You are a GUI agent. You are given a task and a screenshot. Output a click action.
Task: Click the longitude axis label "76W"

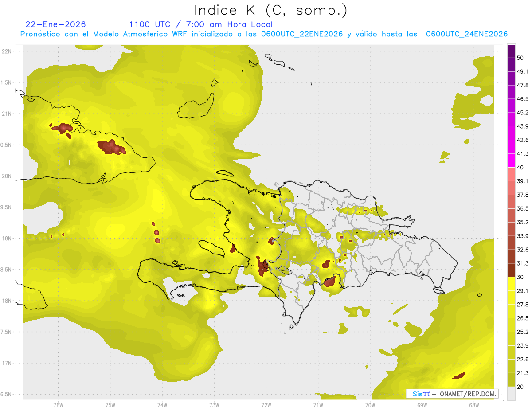click(58, 405)
